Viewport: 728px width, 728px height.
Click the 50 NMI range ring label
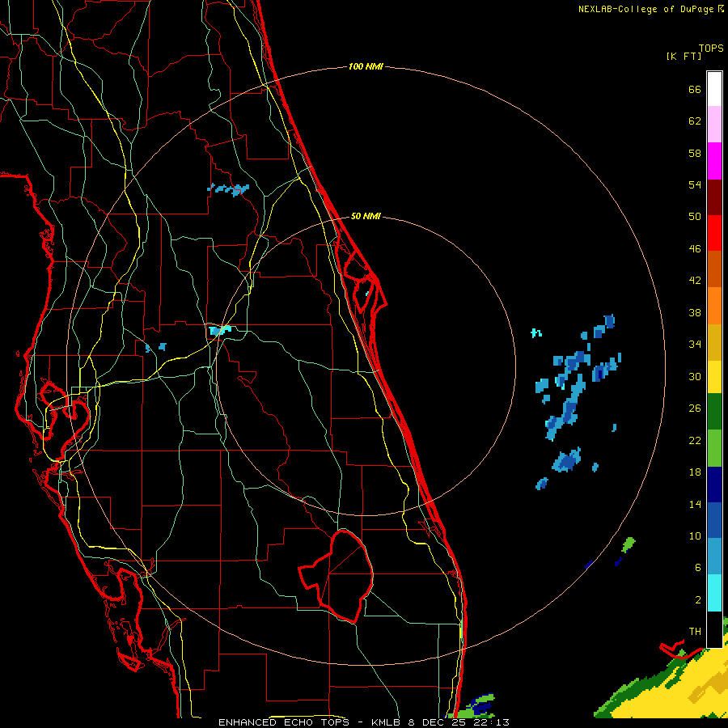click(366, 216)
